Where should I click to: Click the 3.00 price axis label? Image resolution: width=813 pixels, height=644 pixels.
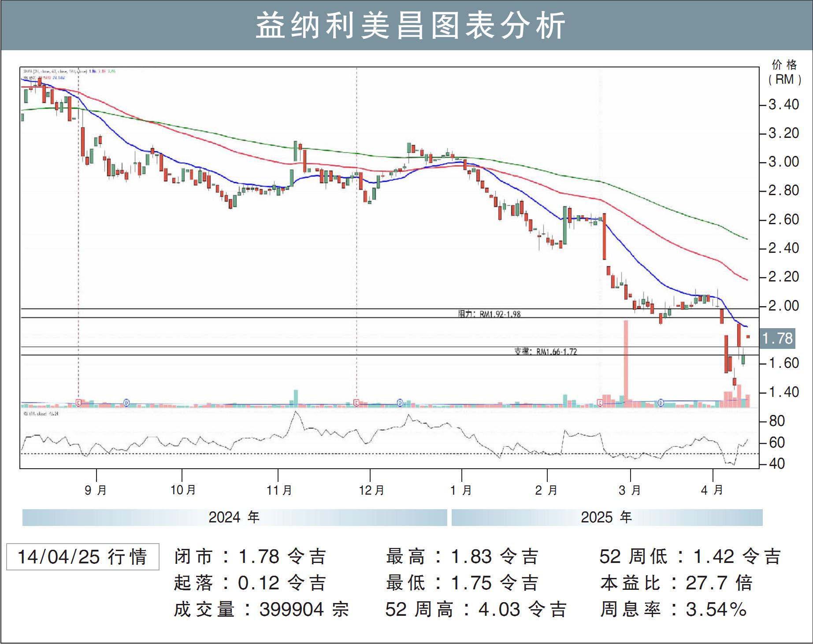(x=783, y=162)
